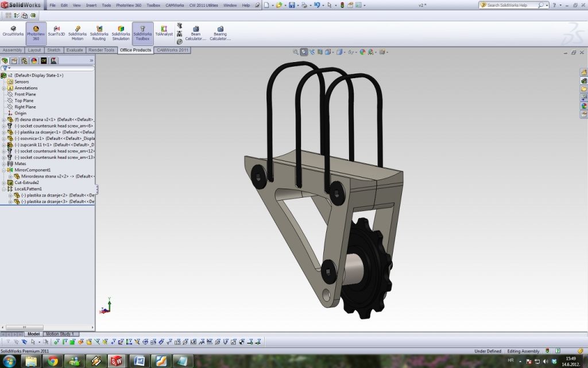Toggle the SolidWorks Toolbox add-in
588x368 pixels.
point(142,33)
